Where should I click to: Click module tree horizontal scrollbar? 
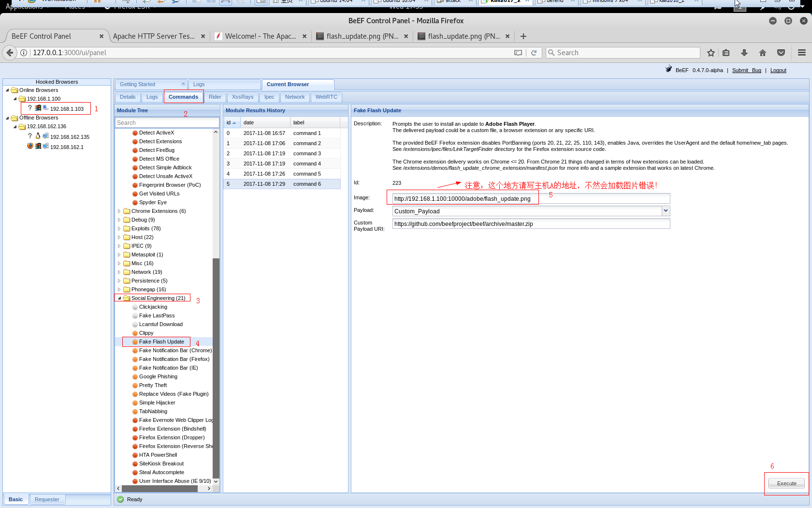click(x=159, y=489)
